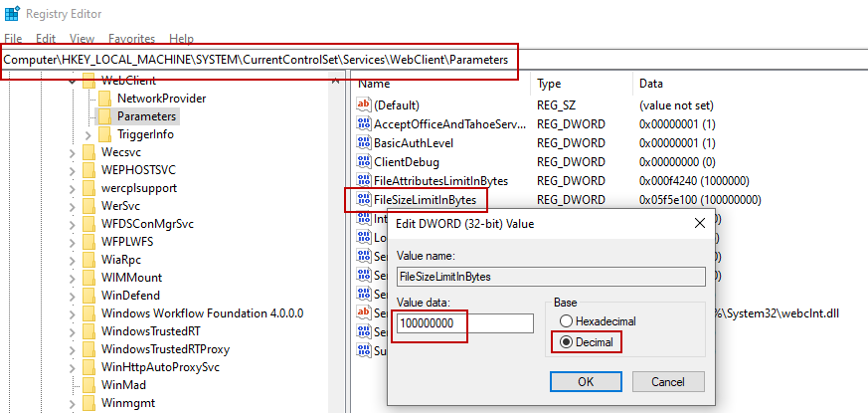Click the (Default) string value icon
The width and height of the screenshot is (868, 413).
pyautogui.click(x=364, y=104)
